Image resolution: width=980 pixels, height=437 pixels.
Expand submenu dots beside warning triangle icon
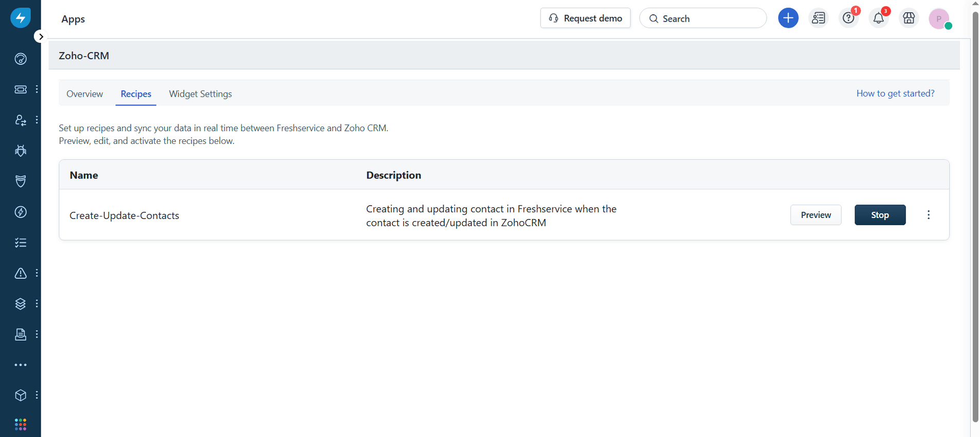(x=37, y=273)
